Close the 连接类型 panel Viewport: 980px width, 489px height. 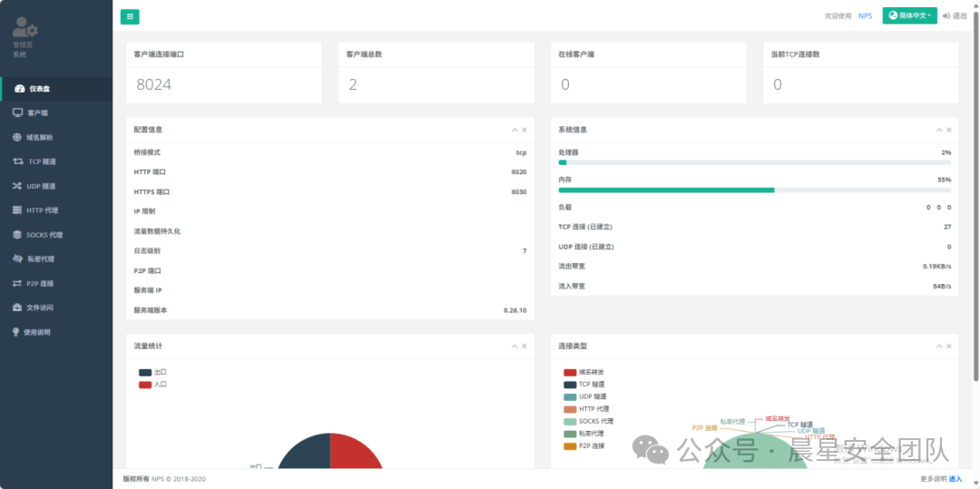pyautogui.click(x=949, y=347)
